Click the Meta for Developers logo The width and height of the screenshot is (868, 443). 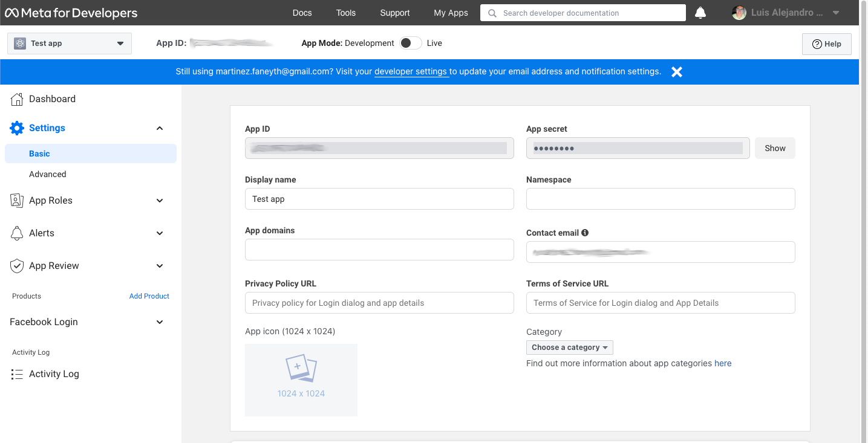click(71, 13)
